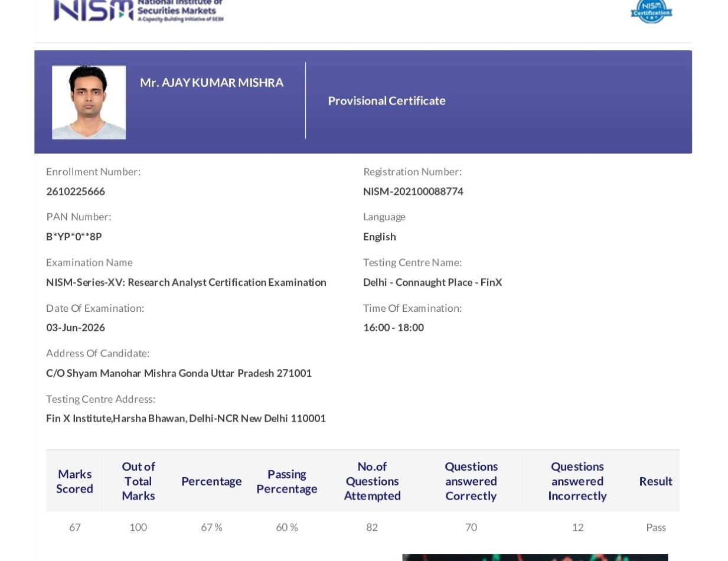Click the percentage value 67 %
This screenshot has height=561, width=728.
211,527
